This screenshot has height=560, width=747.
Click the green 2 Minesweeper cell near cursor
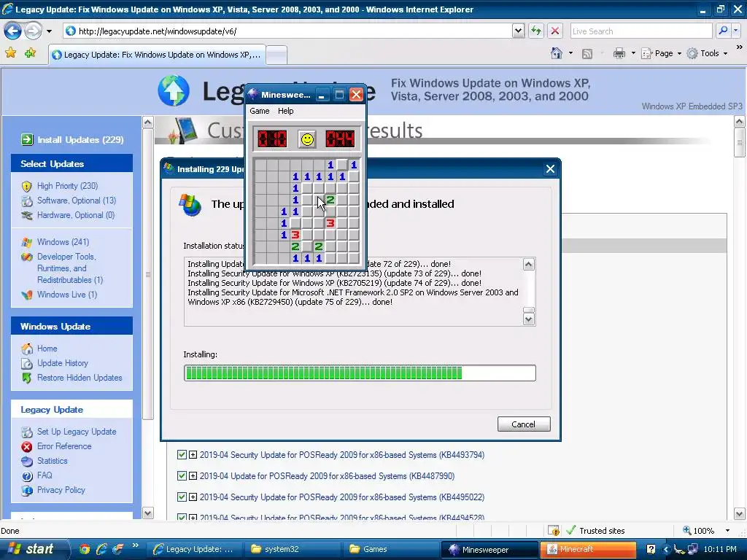330,200
